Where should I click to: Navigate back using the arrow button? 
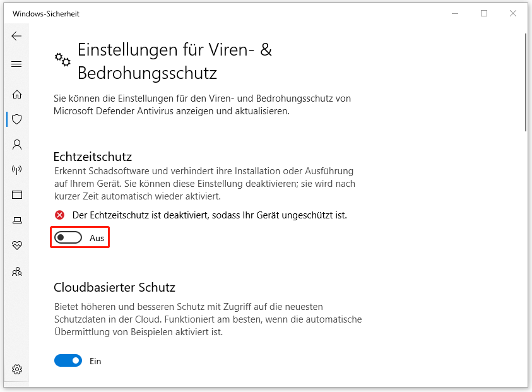click(17, 36)
